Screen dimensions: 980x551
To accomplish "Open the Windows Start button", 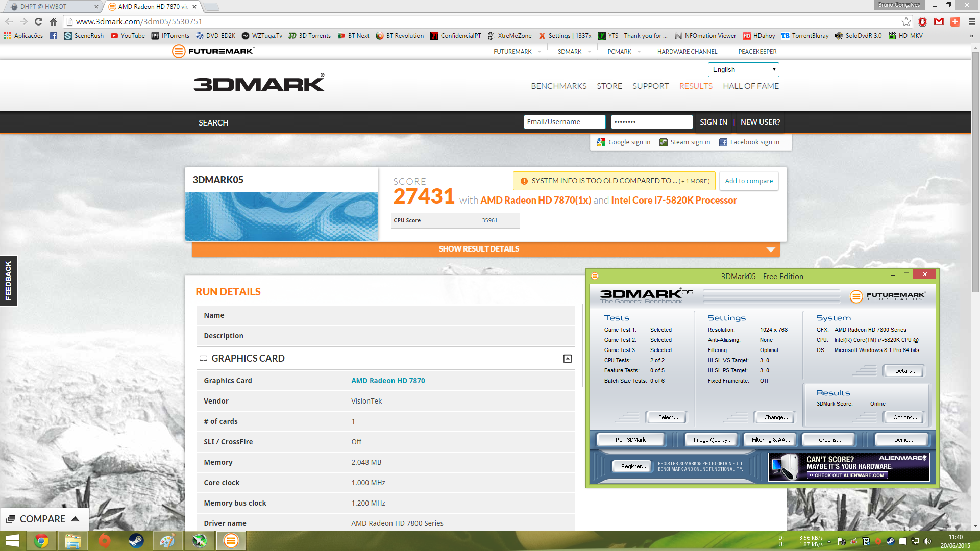I will pos(12,541).
